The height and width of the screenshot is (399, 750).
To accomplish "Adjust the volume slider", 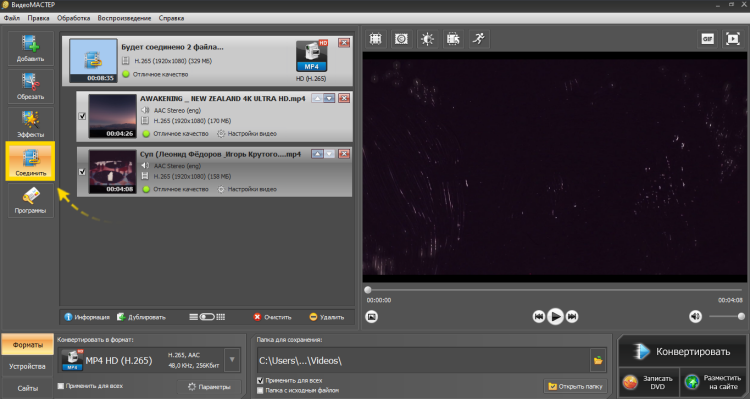I will [727, 316].
